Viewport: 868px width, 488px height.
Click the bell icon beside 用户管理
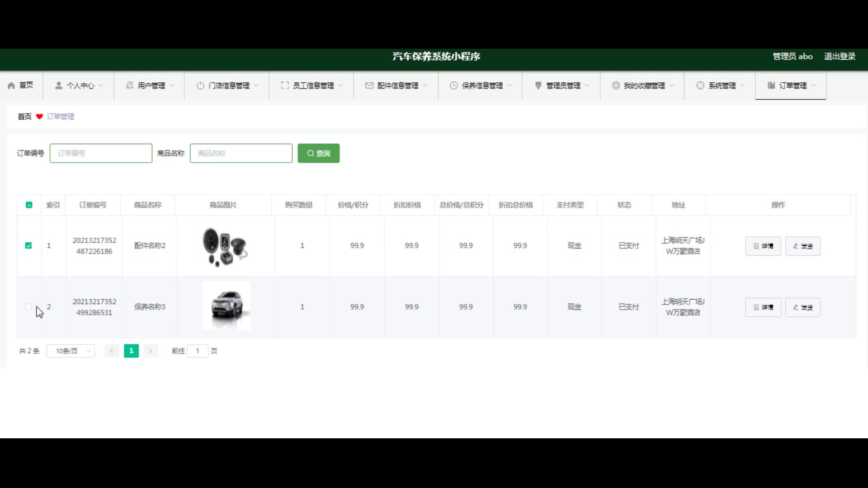coord(129,85)
